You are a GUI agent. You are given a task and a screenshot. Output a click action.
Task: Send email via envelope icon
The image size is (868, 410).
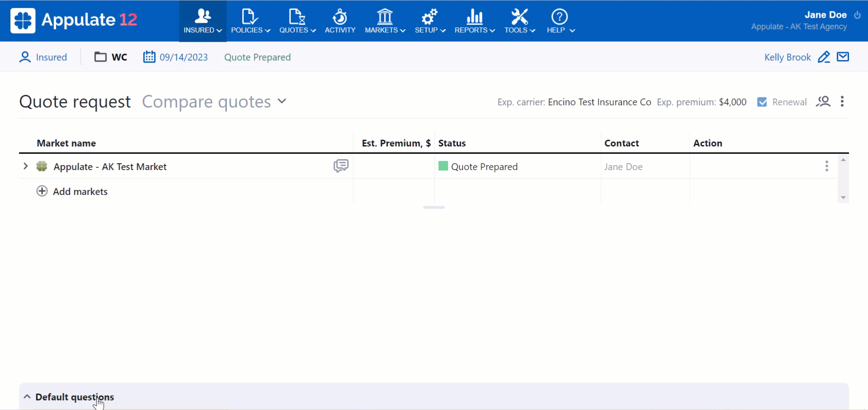(843, 57)
